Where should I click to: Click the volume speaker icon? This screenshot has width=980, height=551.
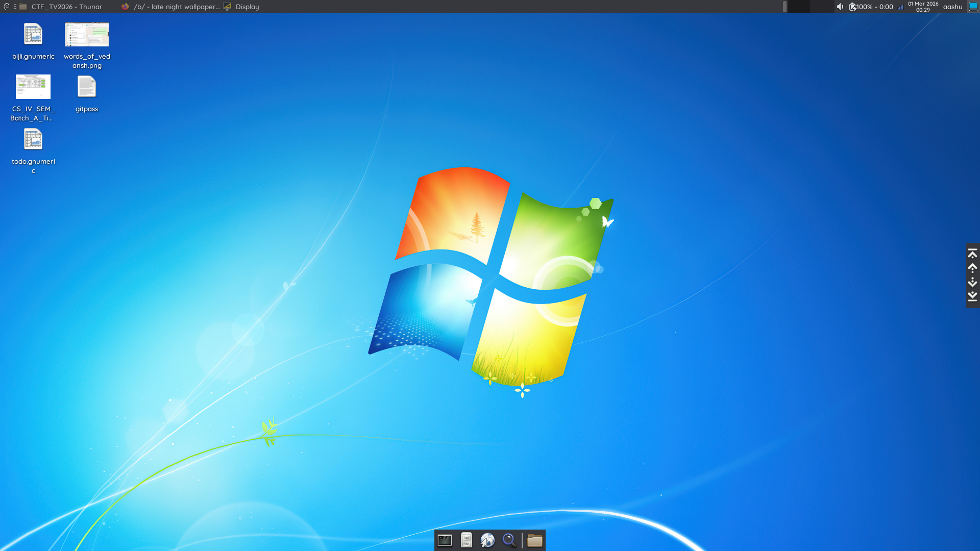tap(840, 7)
